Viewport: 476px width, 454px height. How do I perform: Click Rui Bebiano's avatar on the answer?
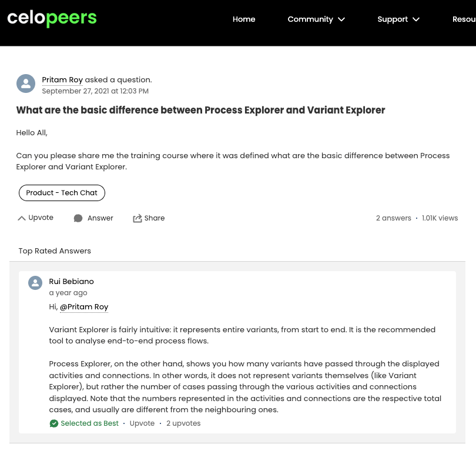35,282
